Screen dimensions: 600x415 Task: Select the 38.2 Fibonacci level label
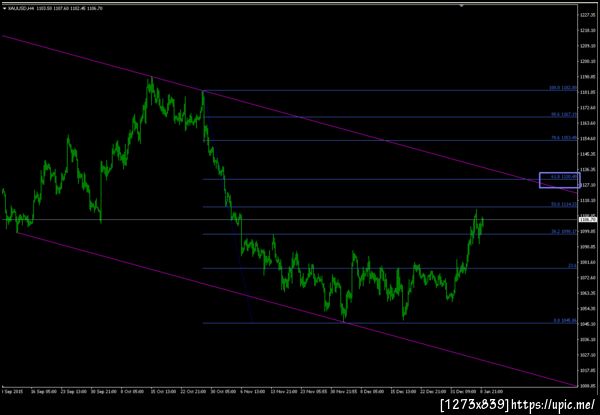point(563,231)
